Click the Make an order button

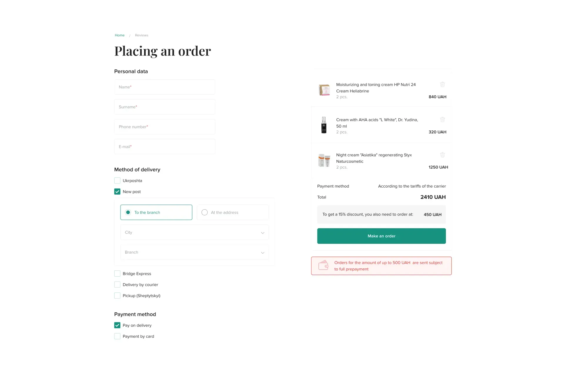(381, 236)
